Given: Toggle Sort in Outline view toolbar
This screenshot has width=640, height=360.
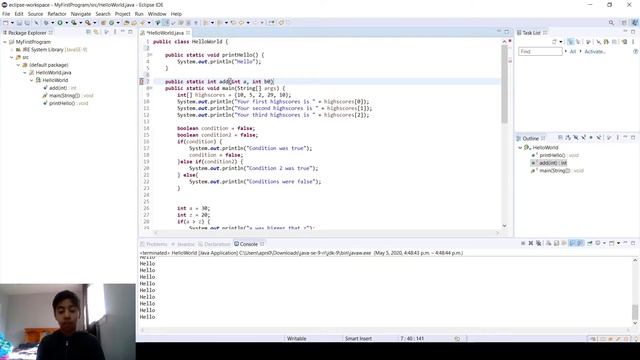Looking at the screenshot, I should pos(568,138).
